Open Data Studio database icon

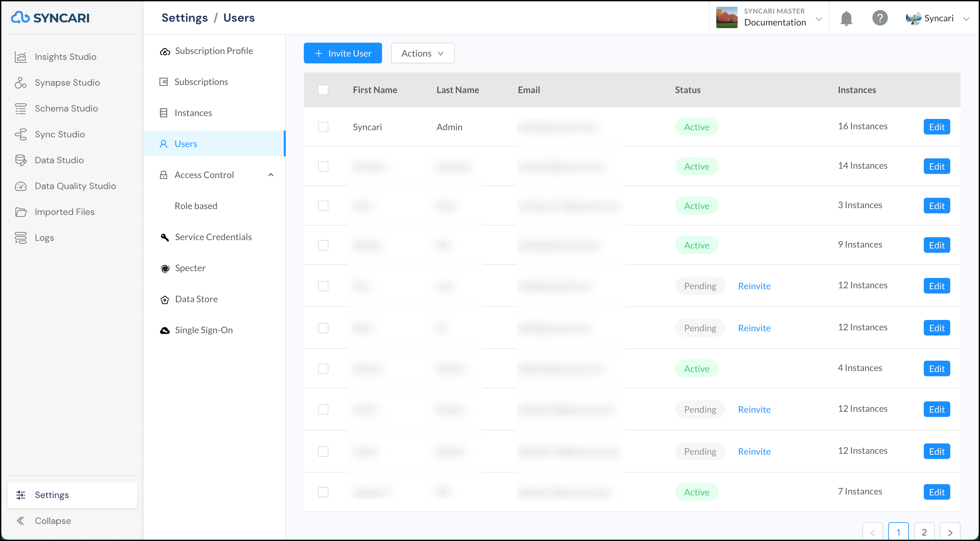click(x=21, y=160)
